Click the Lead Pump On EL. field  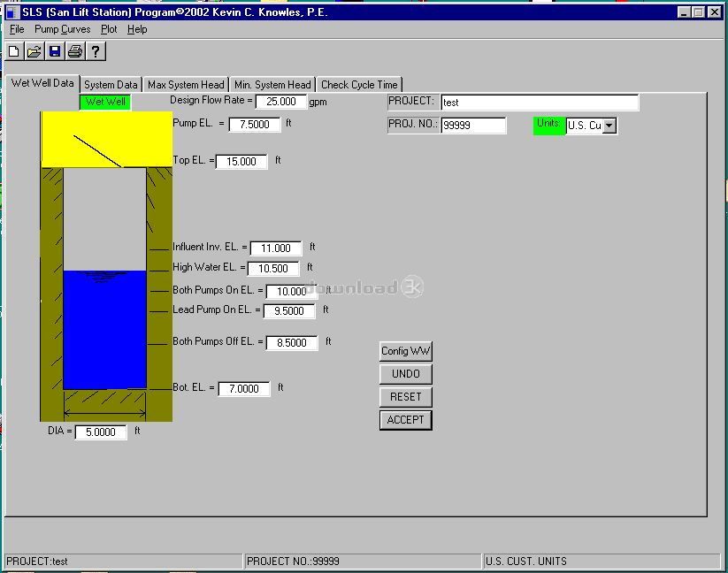(x=289, y=311)
